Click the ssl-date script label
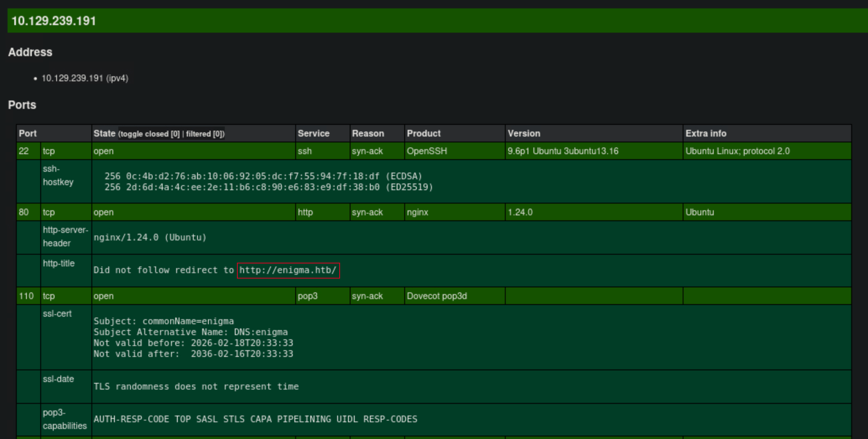The width and height of the screenshot is (868, 439). coord(58,379)
